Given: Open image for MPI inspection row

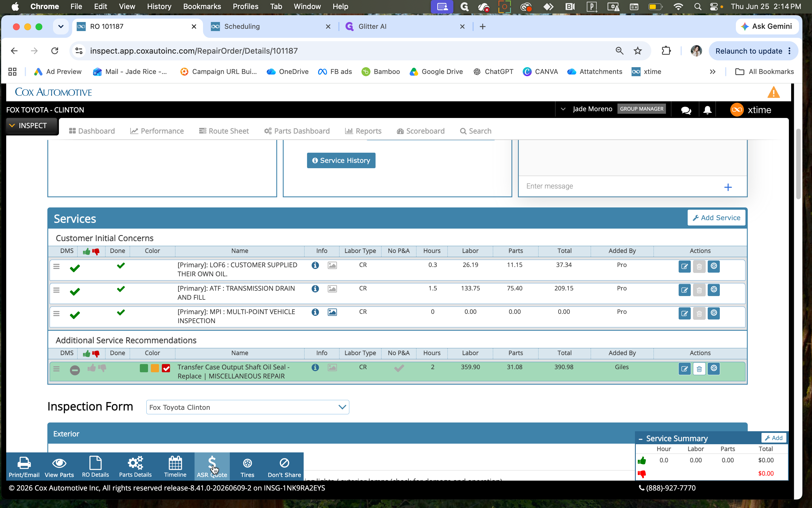Looking at the screenshot, I should click(x=332, y=312).
